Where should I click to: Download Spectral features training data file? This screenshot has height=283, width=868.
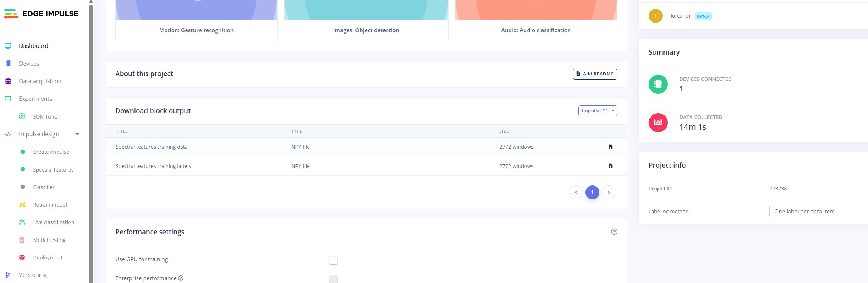(x=610, y=147)
